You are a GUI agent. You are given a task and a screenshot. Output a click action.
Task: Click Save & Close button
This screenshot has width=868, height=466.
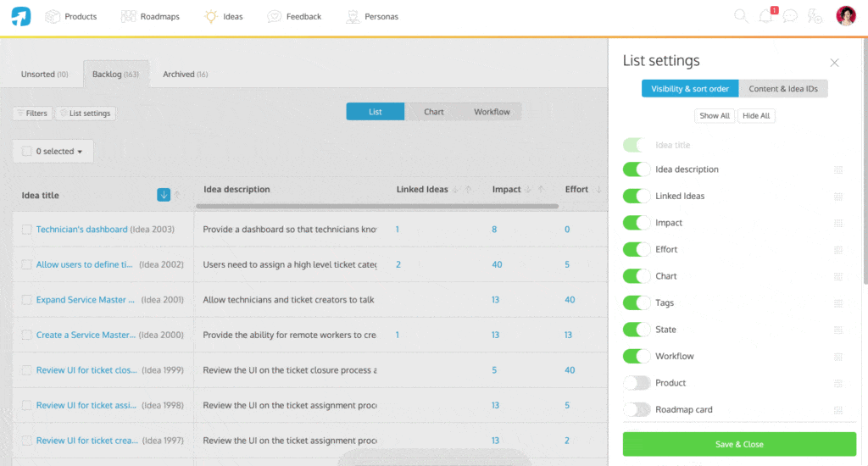click(739, 445)
